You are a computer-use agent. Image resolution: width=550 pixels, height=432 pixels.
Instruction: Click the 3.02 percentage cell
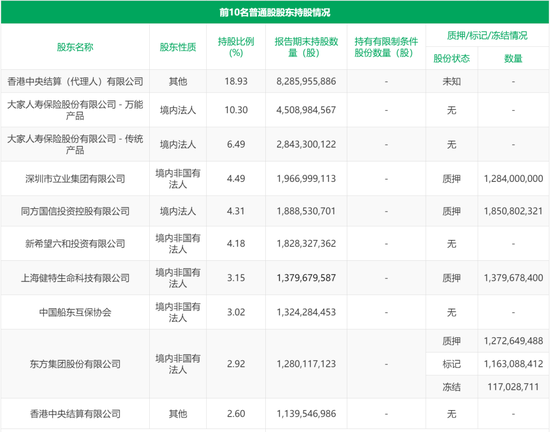[236, 312]
